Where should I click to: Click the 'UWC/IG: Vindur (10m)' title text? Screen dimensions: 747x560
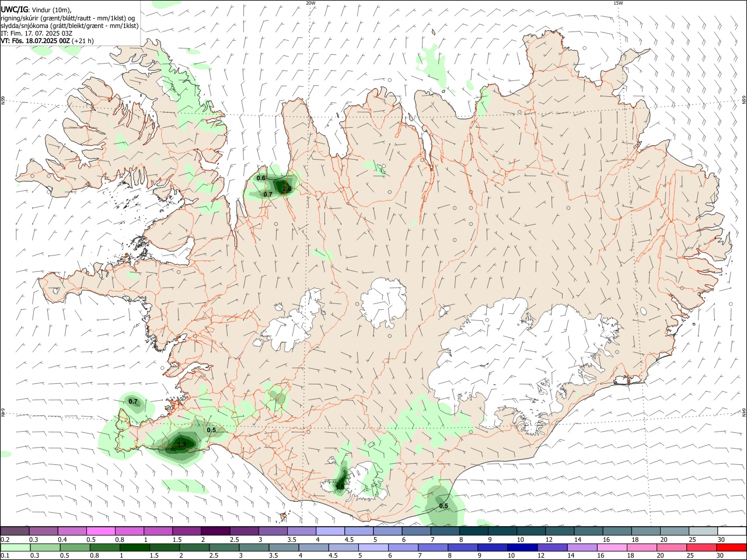[x=36, y=10]
